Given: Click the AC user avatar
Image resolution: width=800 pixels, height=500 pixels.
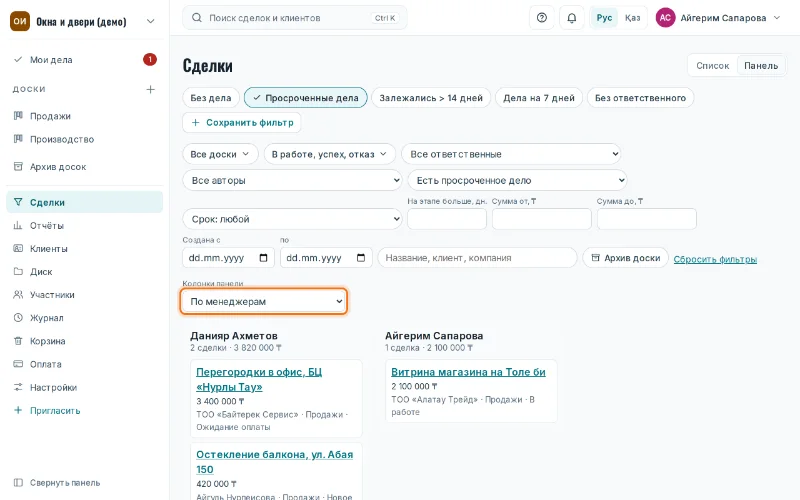Looking at the screenshot, I should (x=665, y=18).
